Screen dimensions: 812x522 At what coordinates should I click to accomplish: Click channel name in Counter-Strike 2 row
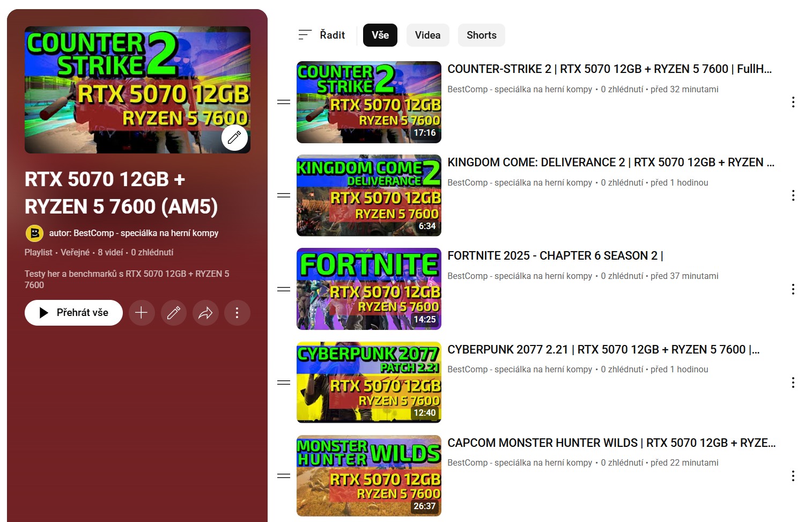(520, 90)
